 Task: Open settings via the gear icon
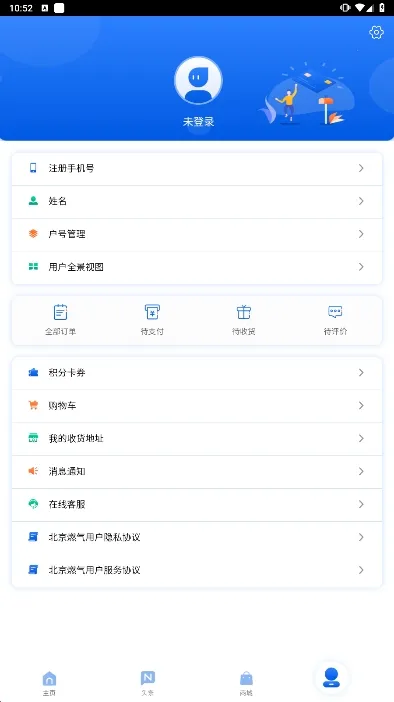pos(376,32)
